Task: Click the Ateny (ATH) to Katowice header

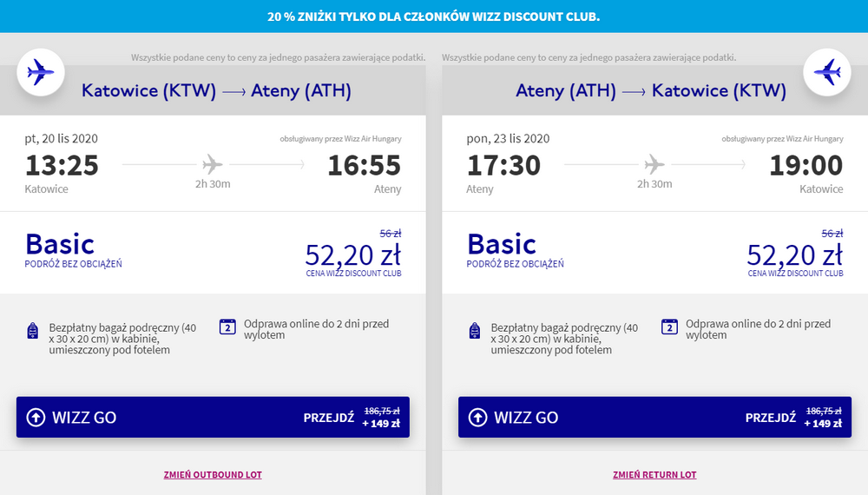Action: (651, 91)
